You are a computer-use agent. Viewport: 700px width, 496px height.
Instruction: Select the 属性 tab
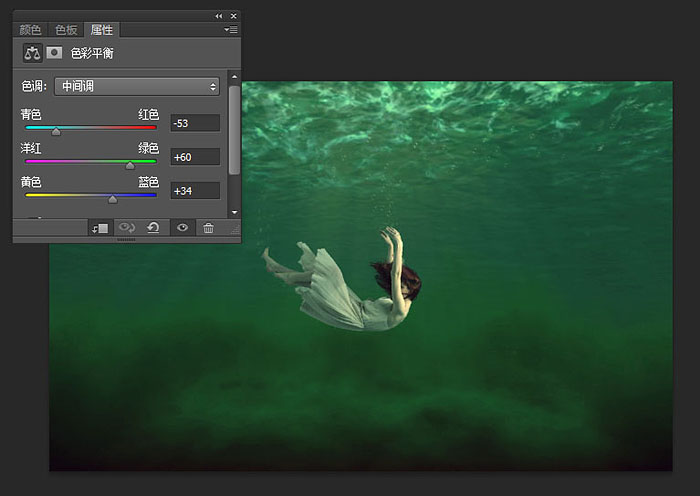102,30
